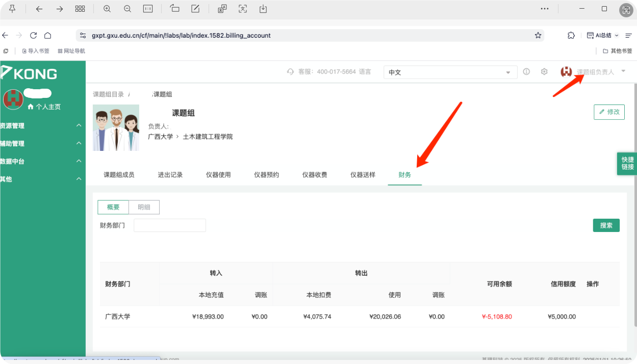The height and width of the screenshot is (364, 637).
Task: Click the zoom-in magnifier toolbar icon
Action: point(107,9)
